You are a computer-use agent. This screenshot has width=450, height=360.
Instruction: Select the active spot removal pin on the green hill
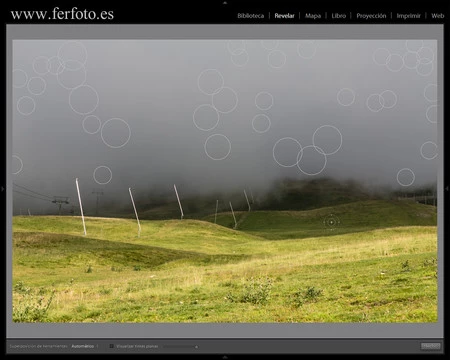331,222
